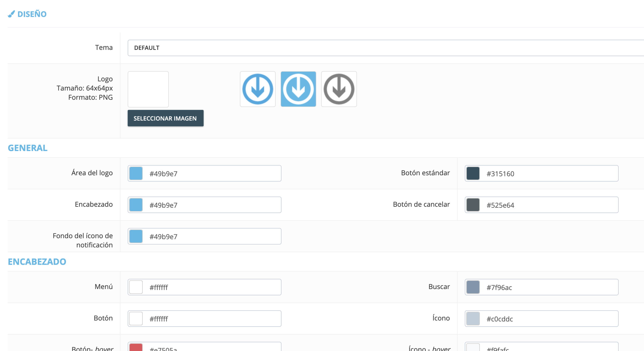Click the GENERAL section heading
Image resolution: width=644 pixels, height=351 pixels.
[28, 148]
